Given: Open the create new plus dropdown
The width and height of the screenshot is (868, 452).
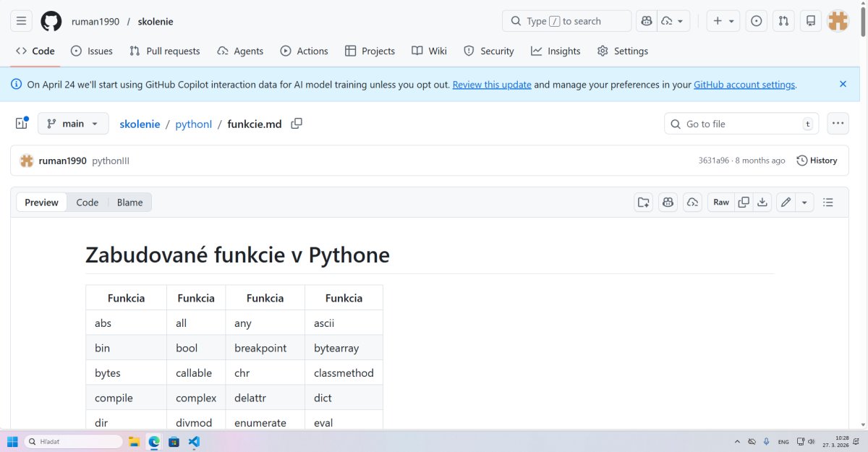Looking at the screenshot, I should coord(723,21).
